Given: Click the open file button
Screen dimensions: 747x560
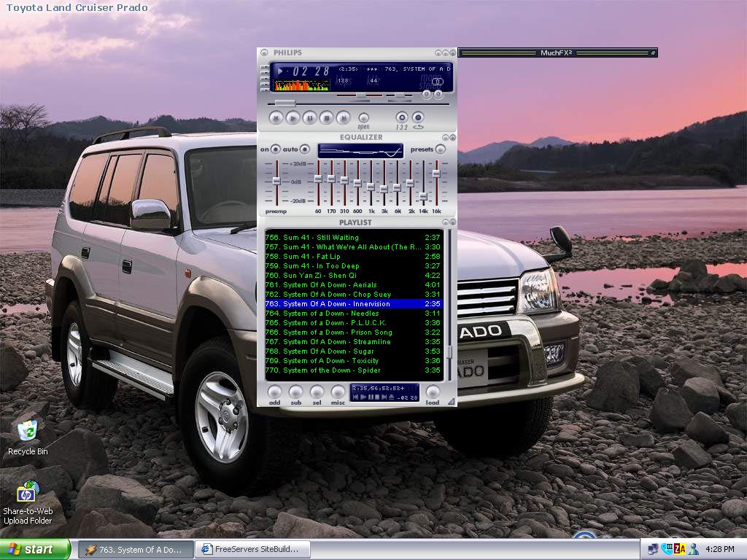Looking at the screenshot, I should click(x=363, y=117).
